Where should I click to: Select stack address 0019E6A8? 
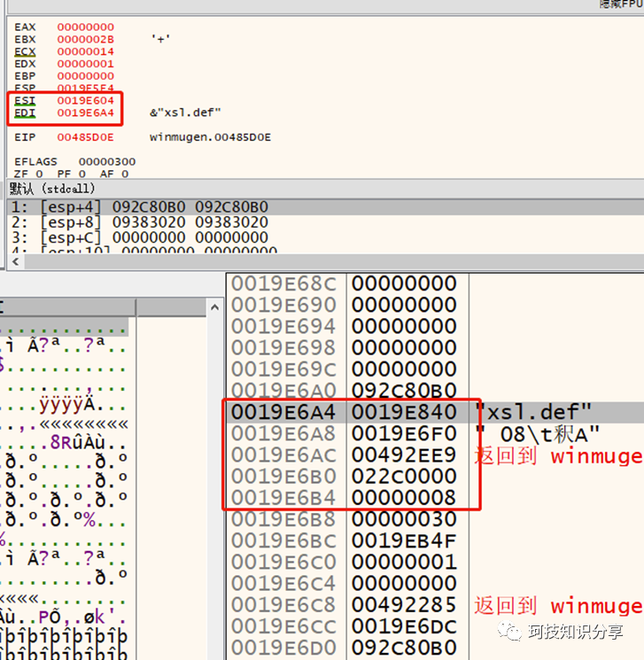click(283, 433)
